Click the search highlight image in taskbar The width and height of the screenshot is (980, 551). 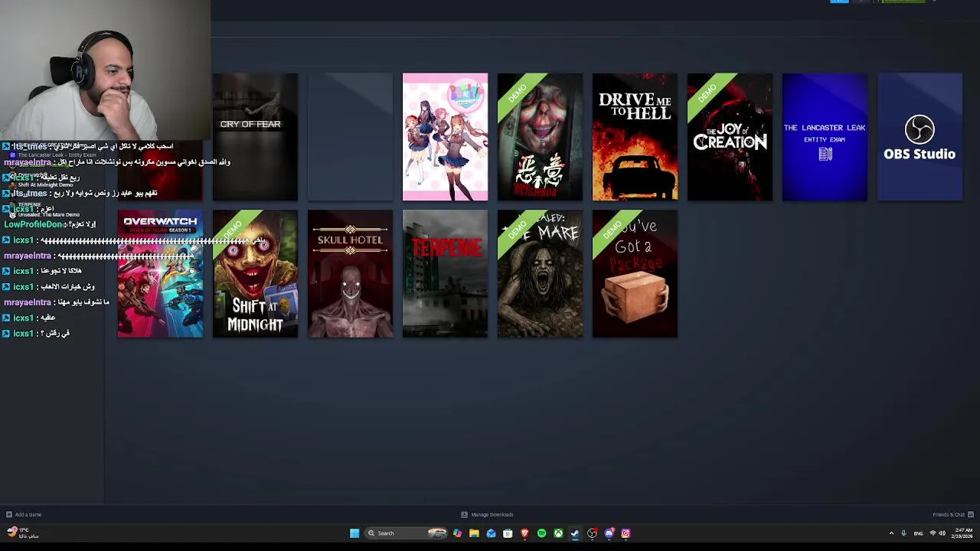(437, 533)
